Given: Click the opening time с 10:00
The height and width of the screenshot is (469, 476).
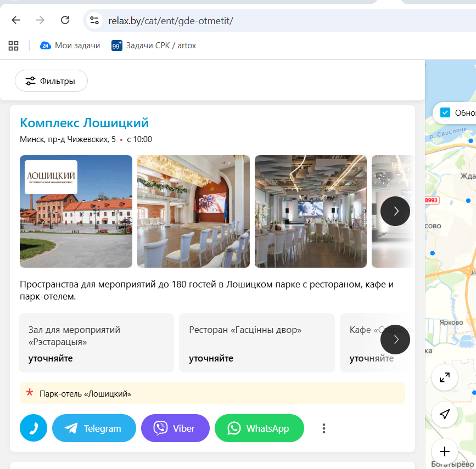Looking at the screenshot, I should pos(139,139).
